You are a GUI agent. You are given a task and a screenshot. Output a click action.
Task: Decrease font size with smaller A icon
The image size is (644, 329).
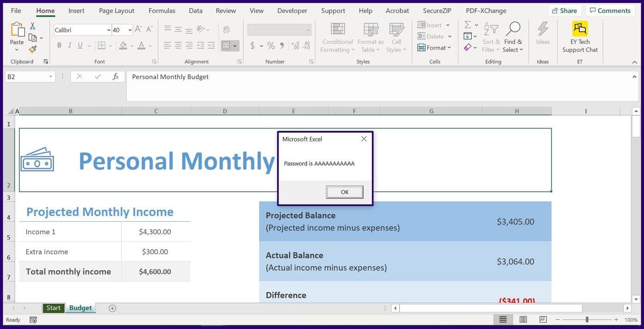click(x=149, y=30)
